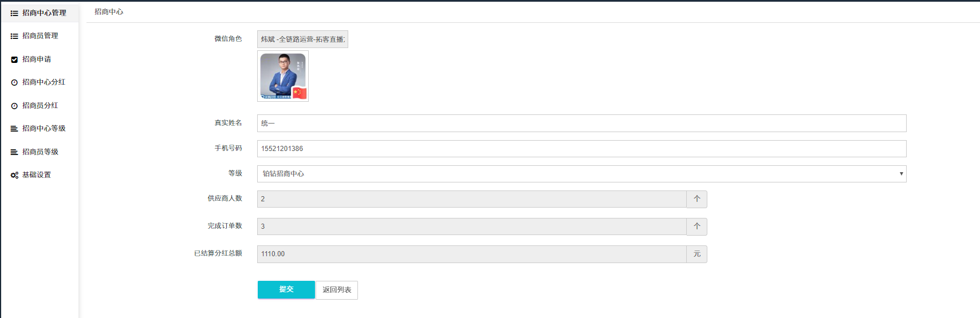980x318 pixels.
Task: Click the WeChat avatar thumbnail image
Action: click(283, 76)
